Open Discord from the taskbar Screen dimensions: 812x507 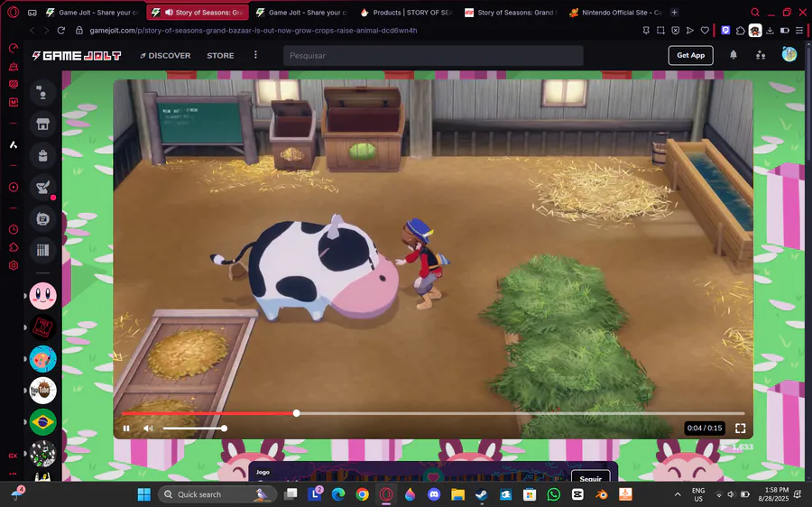(x=434, y=494)
